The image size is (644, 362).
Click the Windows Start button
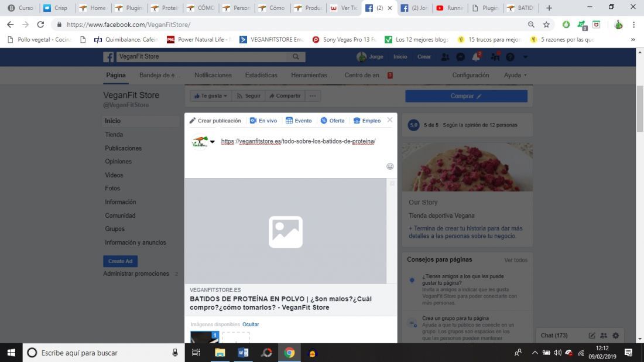pos(11,353)
